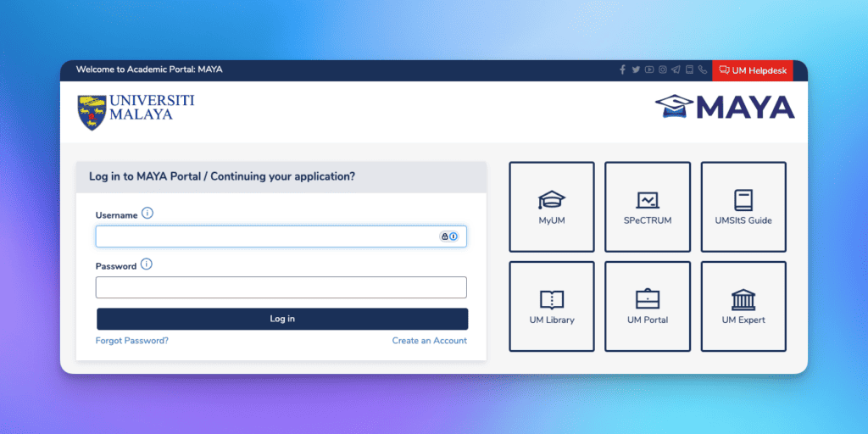
Task: Click the Universiti Malaya logo
Action: [136, 112]
